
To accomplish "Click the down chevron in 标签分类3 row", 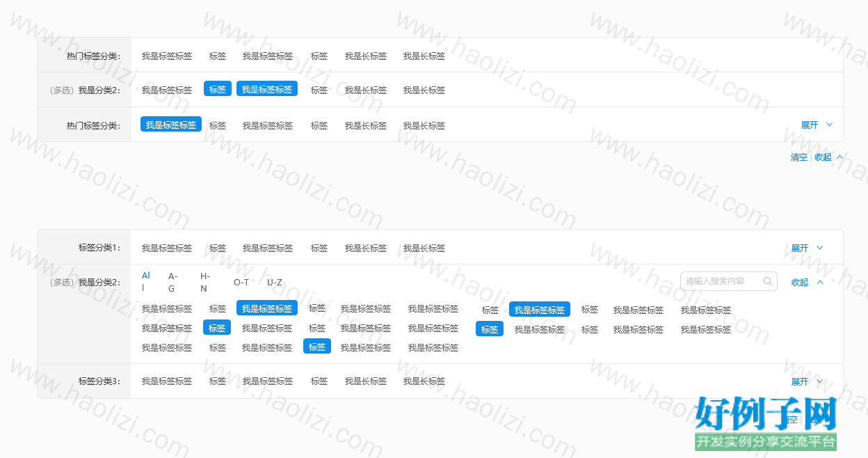I will point(819,381).
